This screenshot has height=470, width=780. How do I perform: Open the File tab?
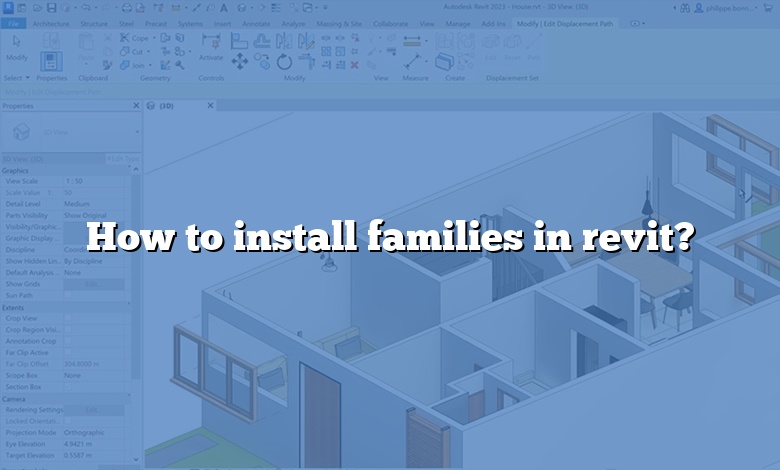13,23
